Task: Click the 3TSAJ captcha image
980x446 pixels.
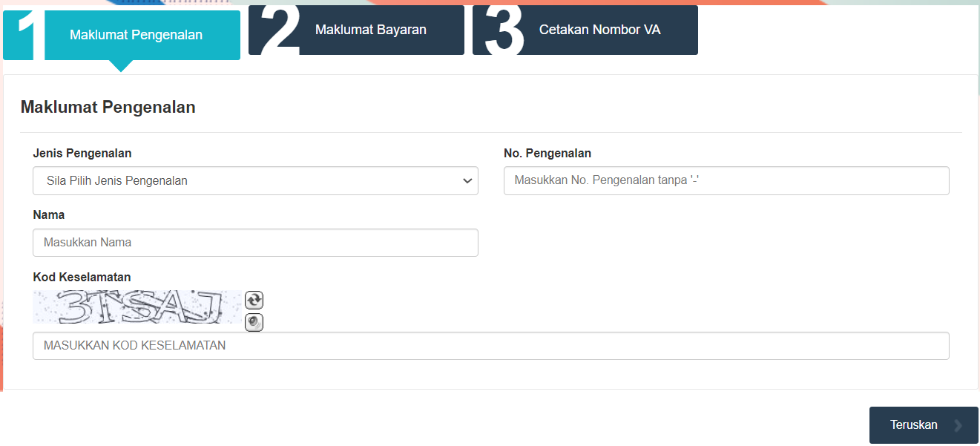Action: (x=136, y=306)
